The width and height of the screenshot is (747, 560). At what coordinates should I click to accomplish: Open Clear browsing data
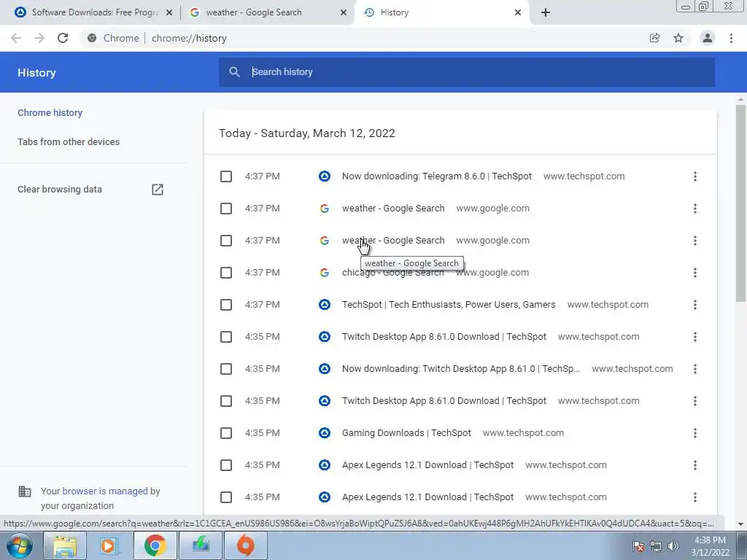pyautogui.click(x=60, y=190)
